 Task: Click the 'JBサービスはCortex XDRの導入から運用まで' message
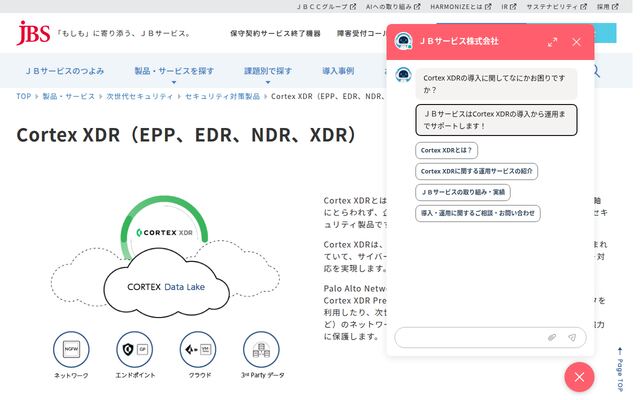pyautogui.click(x=496, y=120)
